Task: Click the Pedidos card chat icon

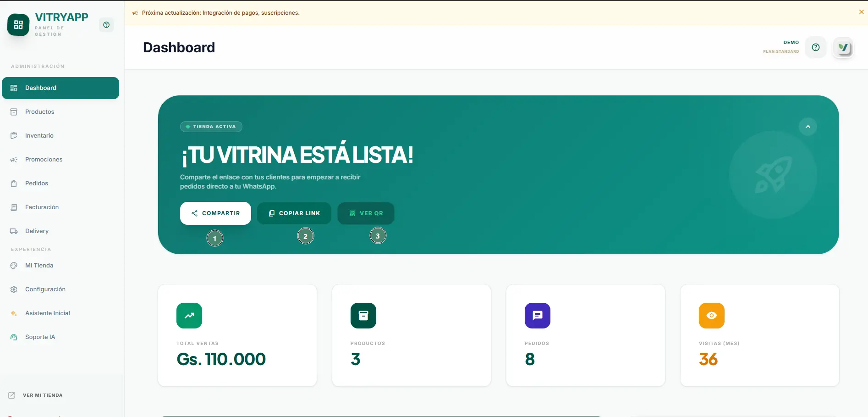Action: pos(538,316)
